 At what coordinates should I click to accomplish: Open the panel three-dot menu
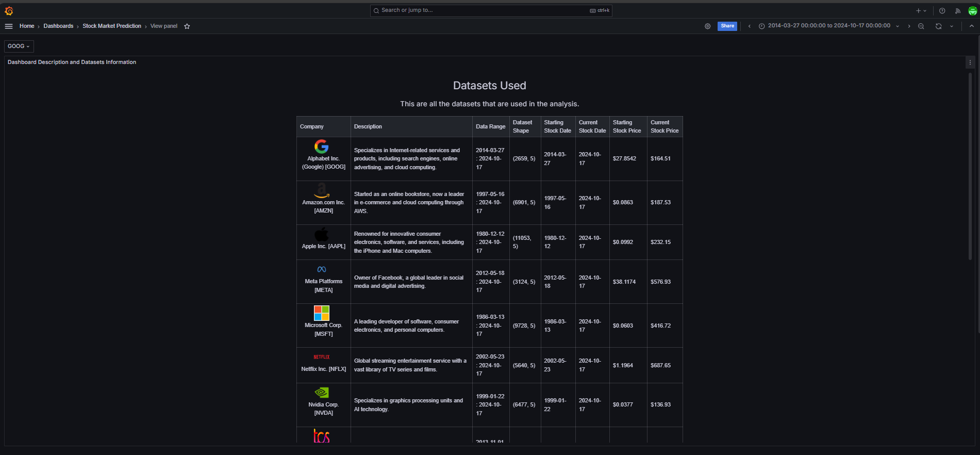coord(970,62)
